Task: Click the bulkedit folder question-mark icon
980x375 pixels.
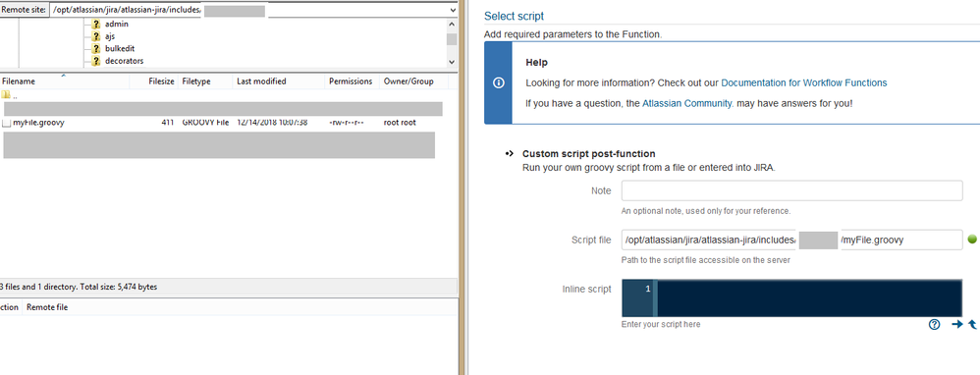Action: tap(96, 49)
